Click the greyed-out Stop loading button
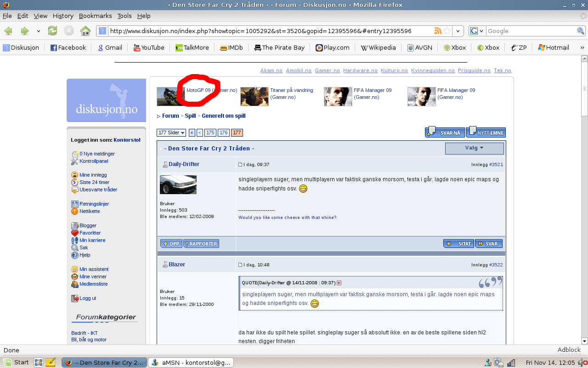588x368 pixels. point(69,31)
